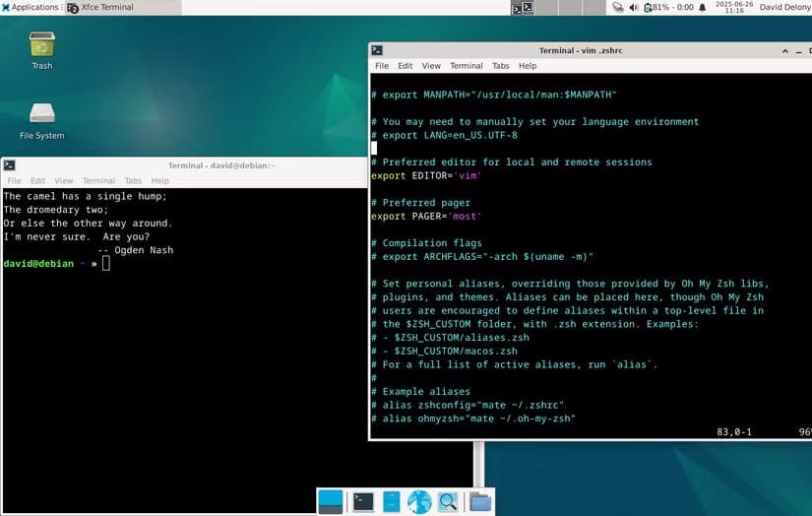Click the david@debian terminal title bar
Screen dimensions: 812x516
221,165
